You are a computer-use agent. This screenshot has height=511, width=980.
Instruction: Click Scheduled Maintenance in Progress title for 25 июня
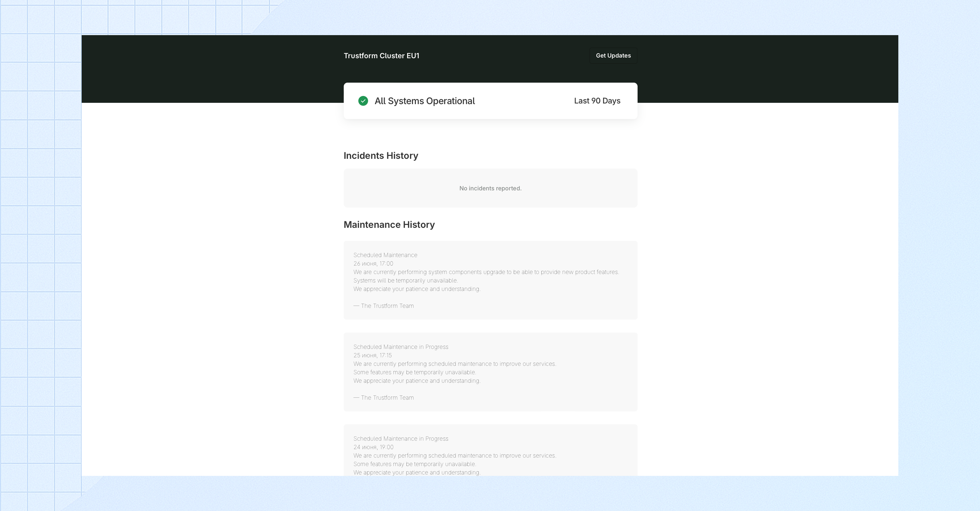coord(401,347)
